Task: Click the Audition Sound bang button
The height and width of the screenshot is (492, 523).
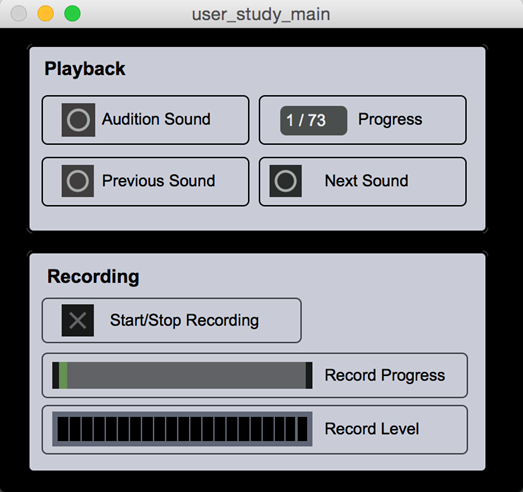Action: pyautogui.click(x=78, y=120)
